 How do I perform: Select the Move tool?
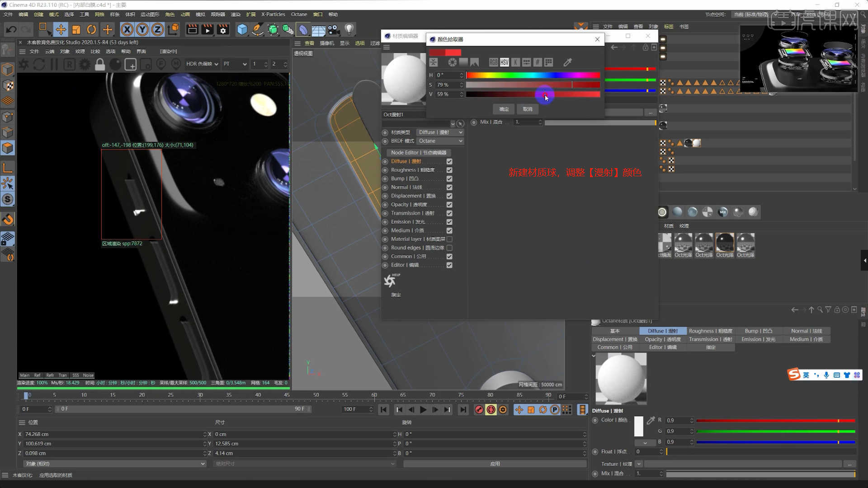point(61,29)
